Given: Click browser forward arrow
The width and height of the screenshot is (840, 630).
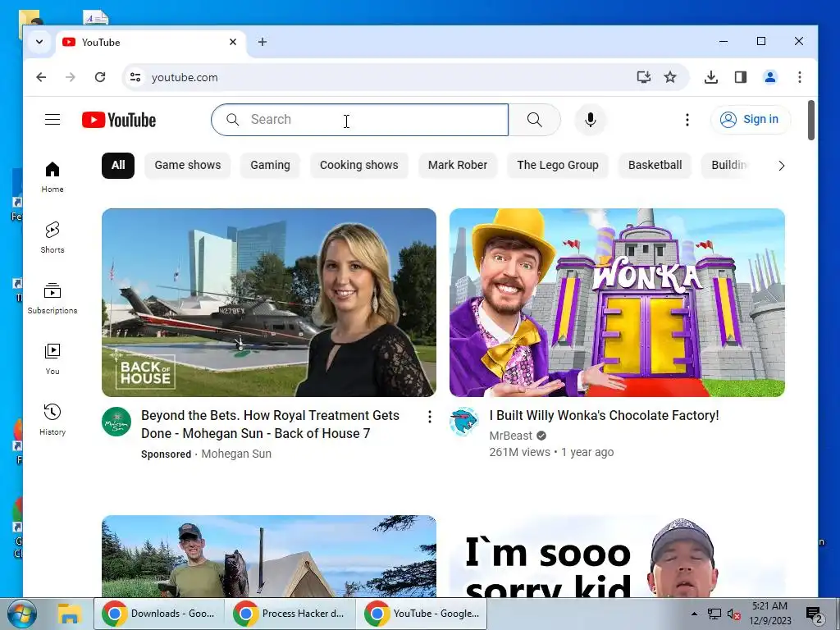Looking at the screenshot, I should (71, 77).
